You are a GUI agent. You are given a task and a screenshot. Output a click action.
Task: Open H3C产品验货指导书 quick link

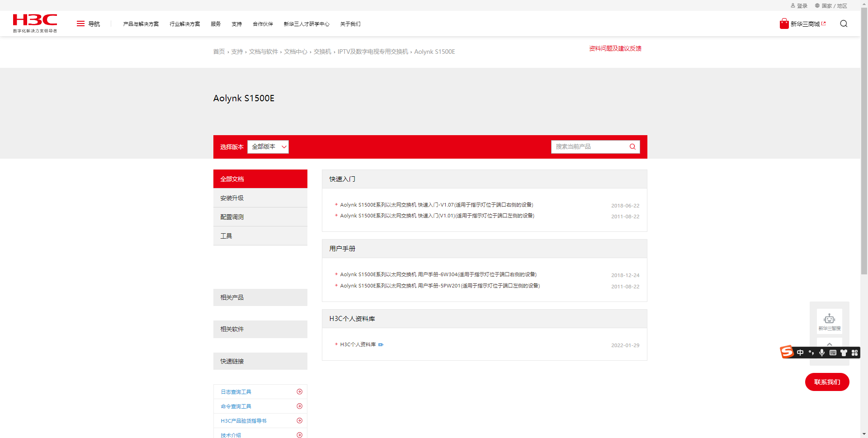click(x=244, y=421)
